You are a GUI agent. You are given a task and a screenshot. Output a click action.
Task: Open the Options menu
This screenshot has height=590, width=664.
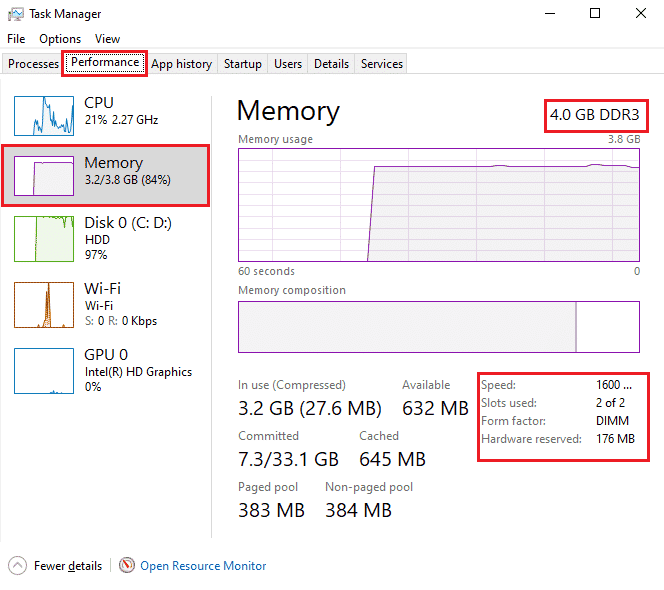[60, 39]
